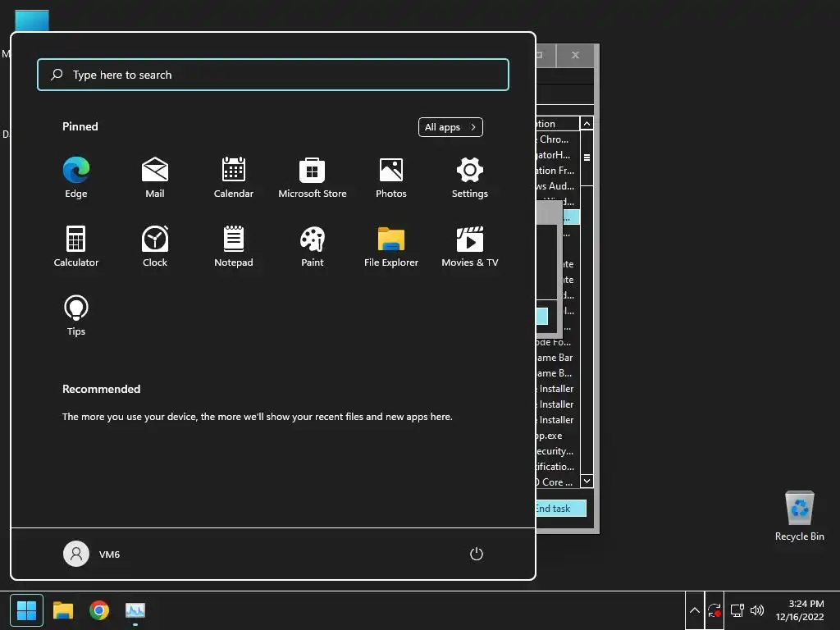Viewport: 840px width, 630px height.
Task: Launch Calculator
Action: coord(76,246)
